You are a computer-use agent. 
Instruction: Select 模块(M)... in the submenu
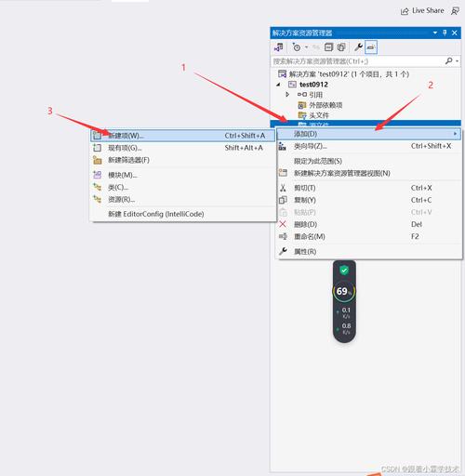tap(182, 175)
